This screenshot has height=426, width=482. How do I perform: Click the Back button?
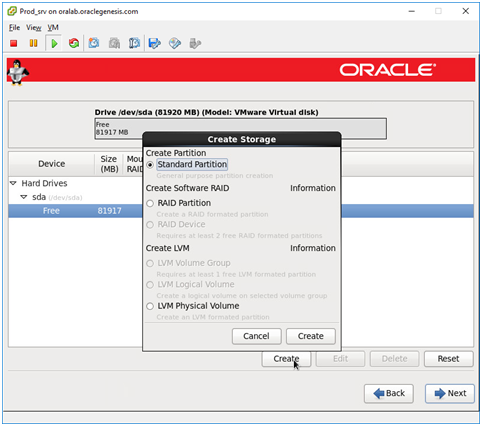pyautogui.click(x=389, y=394)
